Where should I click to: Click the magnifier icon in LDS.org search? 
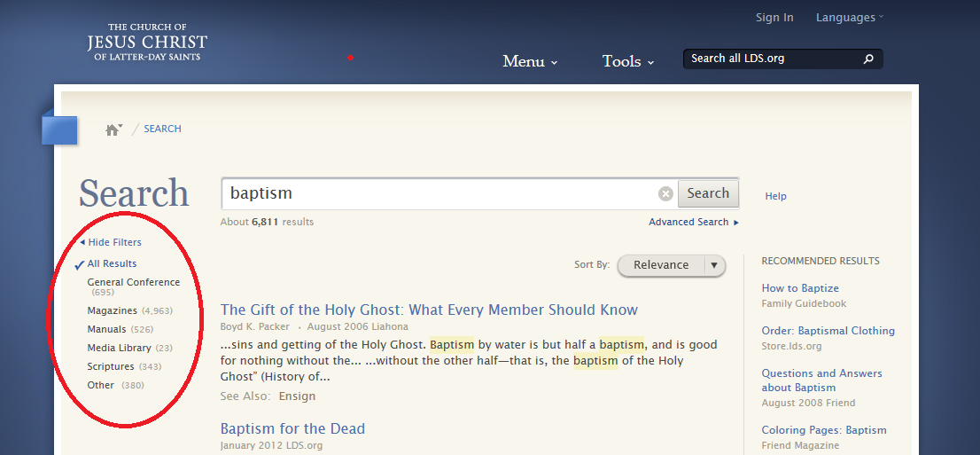[x=868, y=59]
